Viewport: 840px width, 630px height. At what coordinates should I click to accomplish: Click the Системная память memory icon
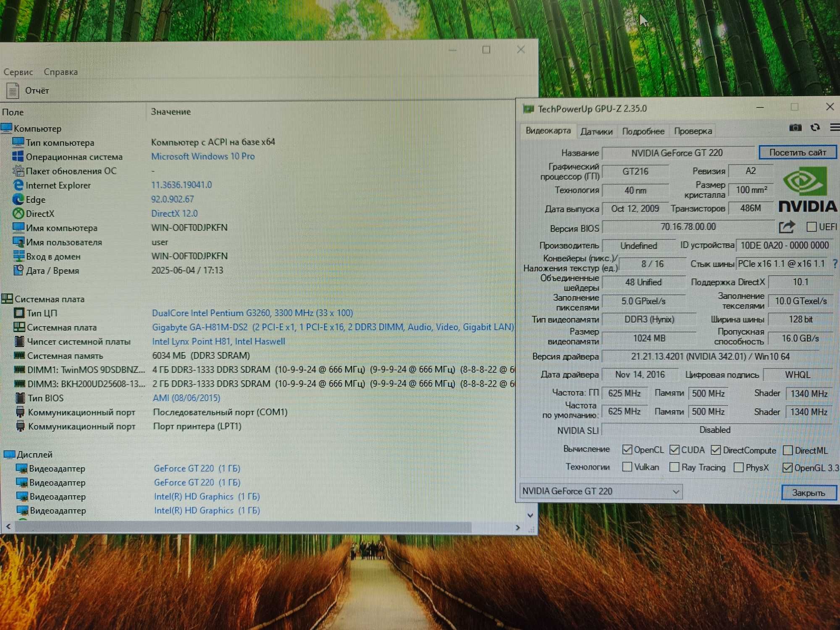tap(19, 356)
